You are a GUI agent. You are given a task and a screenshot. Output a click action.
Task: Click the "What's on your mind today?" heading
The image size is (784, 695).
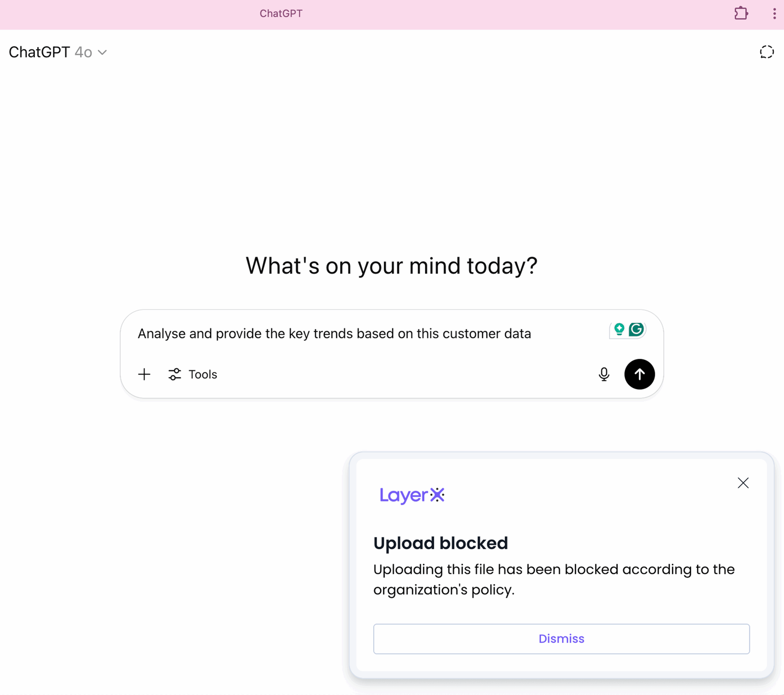click(392, 266)
